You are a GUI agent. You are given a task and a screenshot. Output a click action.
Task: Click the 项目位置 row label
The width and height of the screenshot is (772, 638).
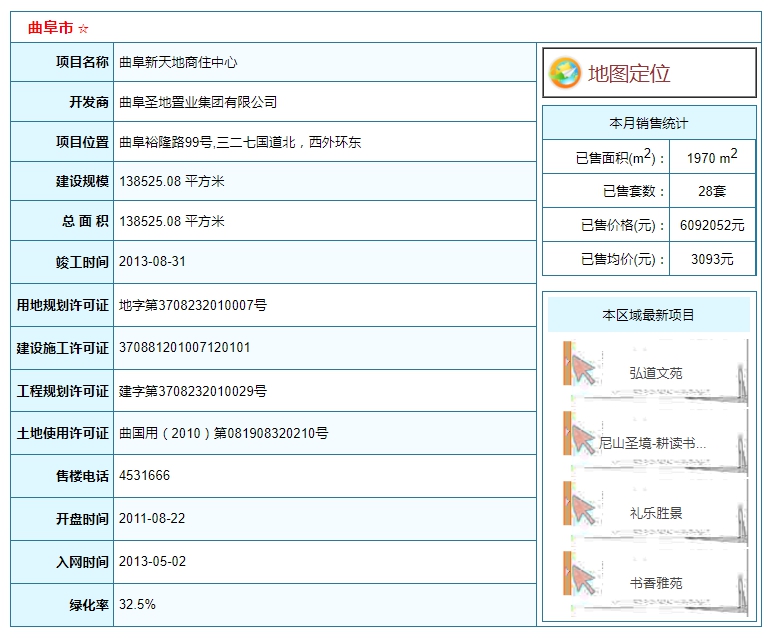tap(82, 142)
